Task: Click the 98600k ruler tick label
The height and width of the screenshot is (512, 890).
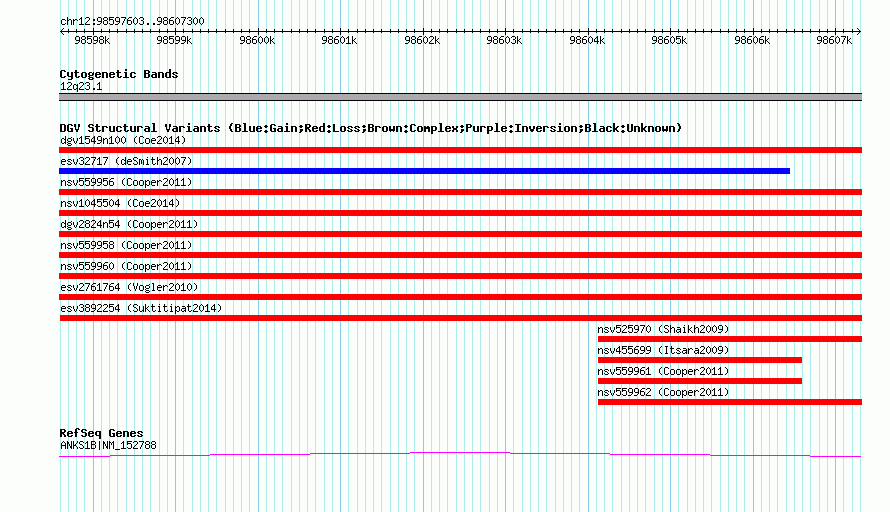Action: (257, 40)
